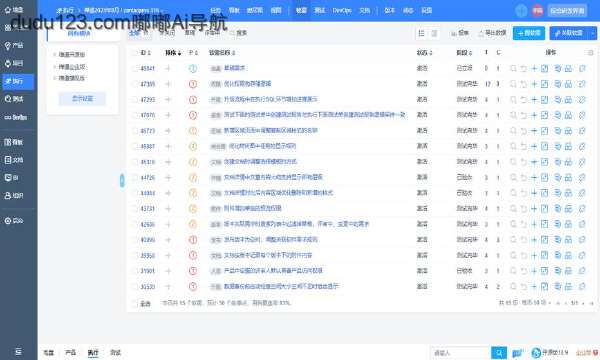The height and width of the screenshot is (360, 600).
Task: Tick the checkbox for requirement 45341
Action: click(x=134, y=68)
